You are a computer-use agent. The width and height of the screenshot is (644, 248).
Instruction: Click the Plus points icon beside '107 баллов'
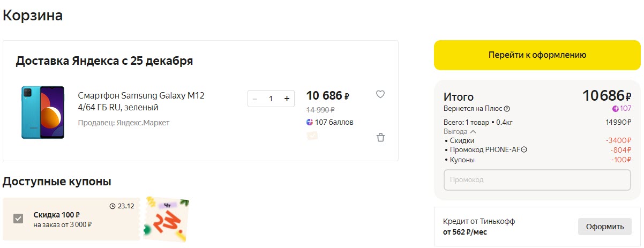pos(310,122)
